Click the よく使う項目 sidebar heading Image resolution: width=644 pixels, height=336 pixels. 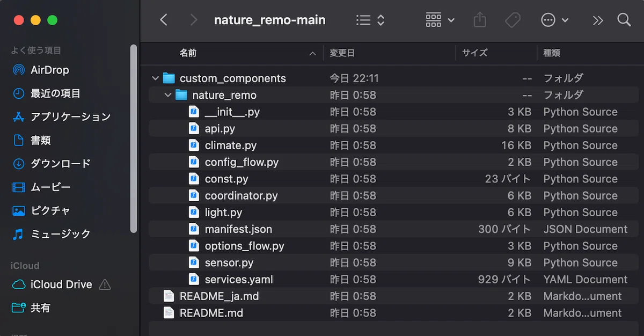click(x=36, y=50)
